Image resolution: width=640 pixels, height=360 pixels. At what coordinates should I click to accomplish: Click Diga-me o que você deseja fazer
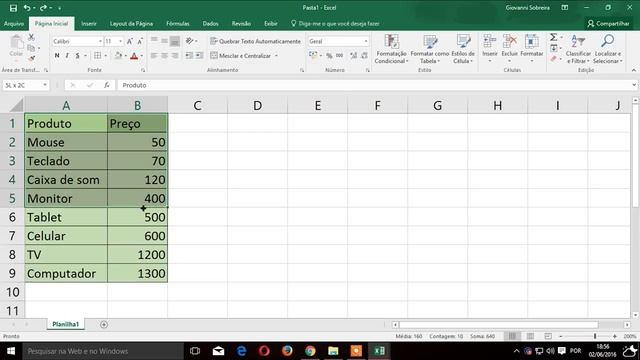[x=336, y=24]
